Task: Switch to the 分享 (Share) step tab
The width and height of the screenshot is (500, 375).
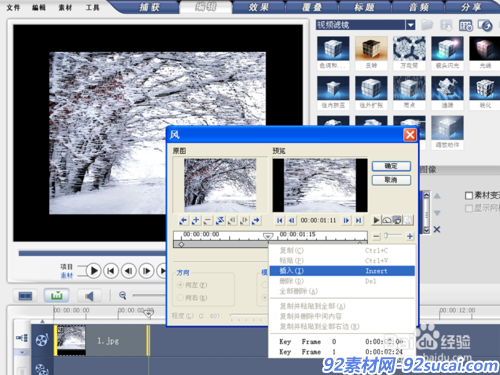Action: tap(472, 7)
